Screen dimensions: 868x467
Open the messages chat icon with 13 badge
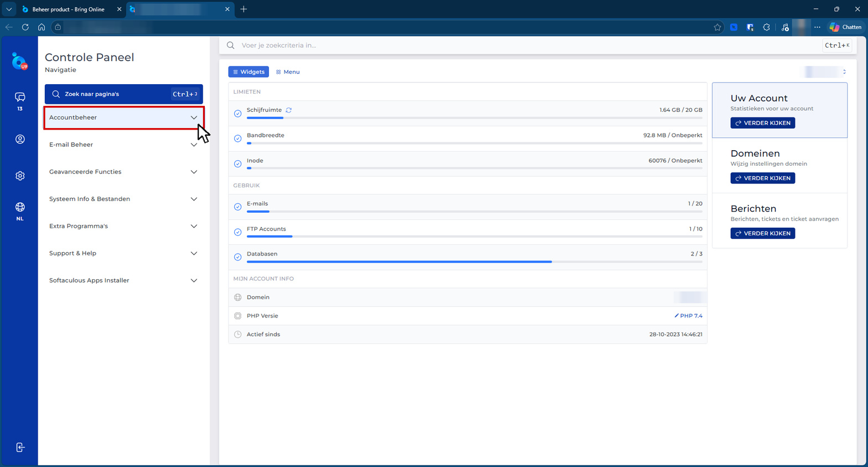click(20, 97)
